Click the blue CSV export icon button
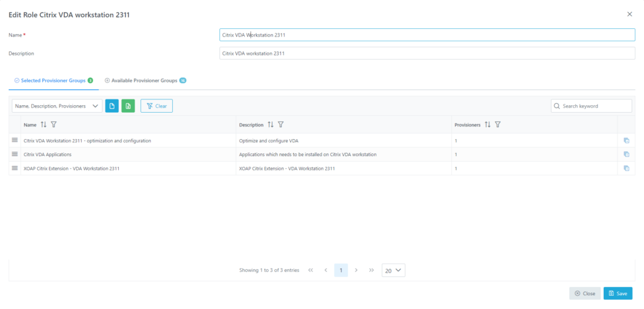644x309 pixels. (112, 106)
